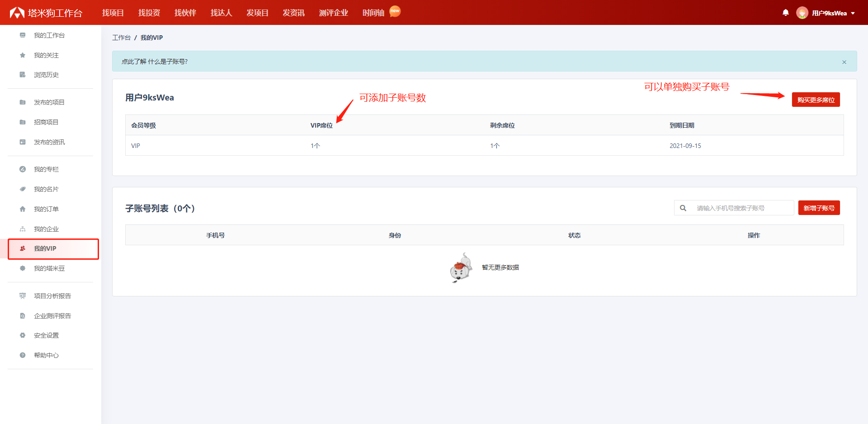Screen dimensions: 868x424
Task: Open 帮助中心 in the sidebar
Action: pos(46,355)
